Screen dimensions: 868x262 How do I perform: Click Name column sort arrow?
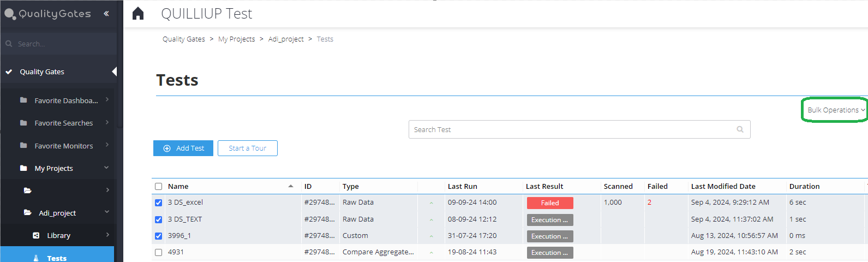click(291, 186)
